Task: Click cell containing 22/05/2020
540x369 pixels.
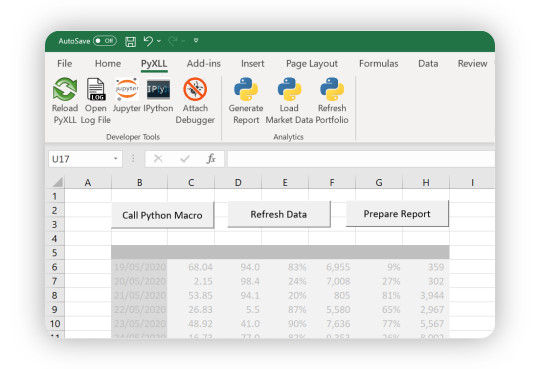Action: (x=139, y=309)
